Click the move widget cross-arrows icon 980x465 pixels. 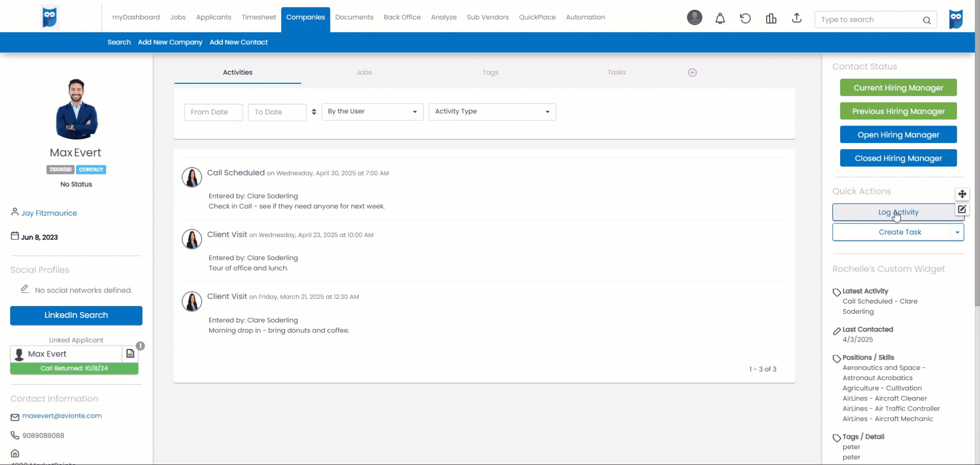pos(962,194)
